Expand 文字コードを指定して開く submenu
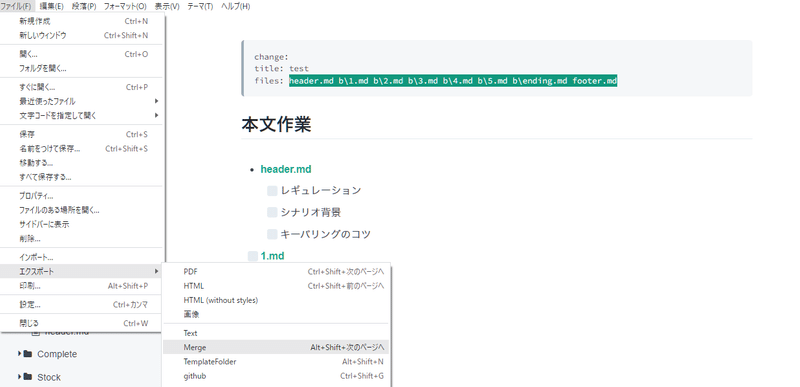 pyautogui.click(x=82, y=116)
